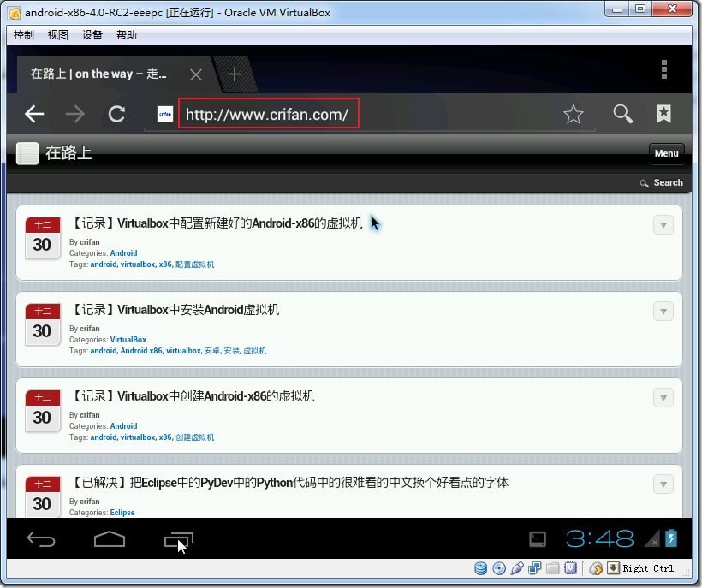Open the browser overflow menu dots
702x588 pixels.
(664, 69)
